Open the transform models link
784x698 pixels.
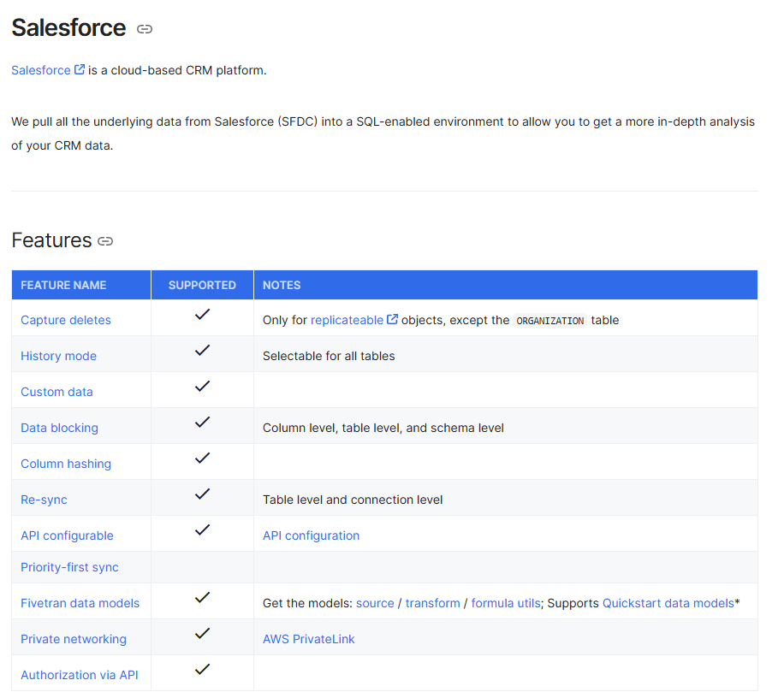[x=432, y=603]
